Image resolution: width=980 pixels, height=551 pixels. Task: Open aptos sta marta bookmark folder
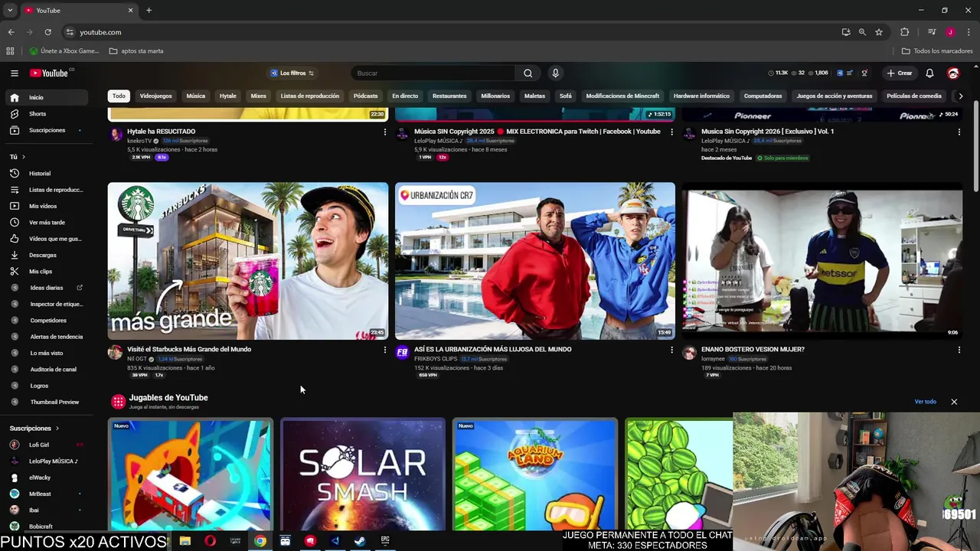136,51
